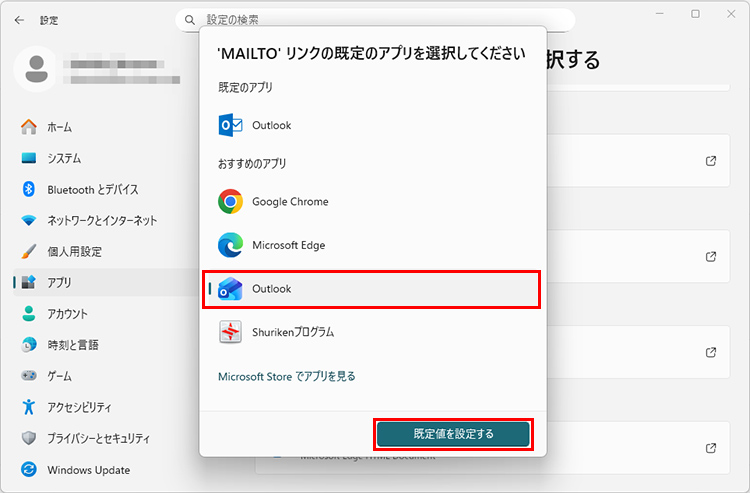
Task: Focus the 設定の検索 search field
Action: point(375,20)
